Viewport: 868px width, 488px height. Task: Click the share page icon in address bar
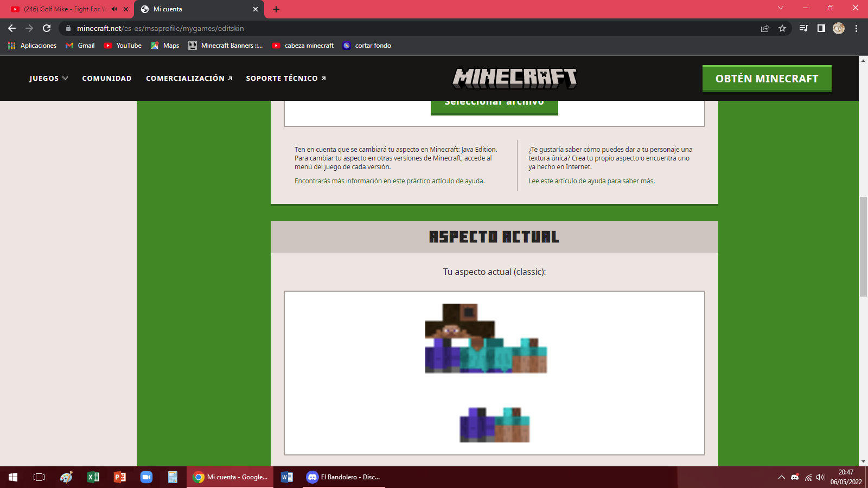pyautogui.click(x=765, y=28)
